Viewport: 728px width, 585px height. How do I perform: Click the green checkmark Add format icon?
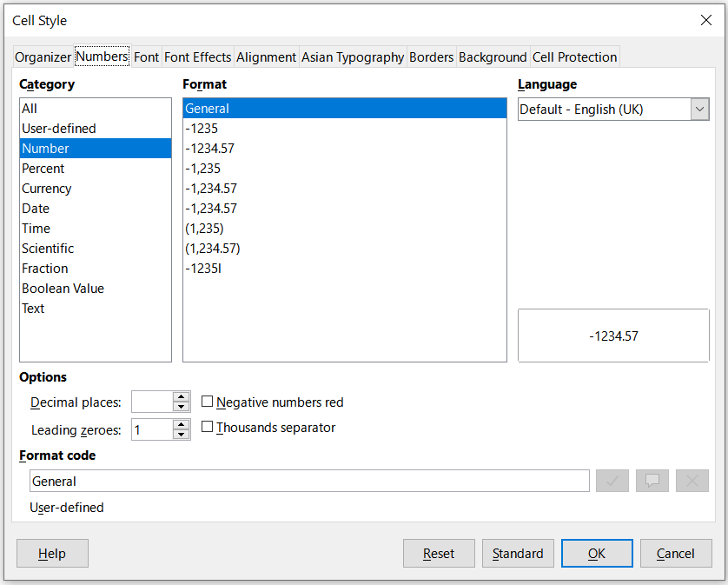(612, 481)
